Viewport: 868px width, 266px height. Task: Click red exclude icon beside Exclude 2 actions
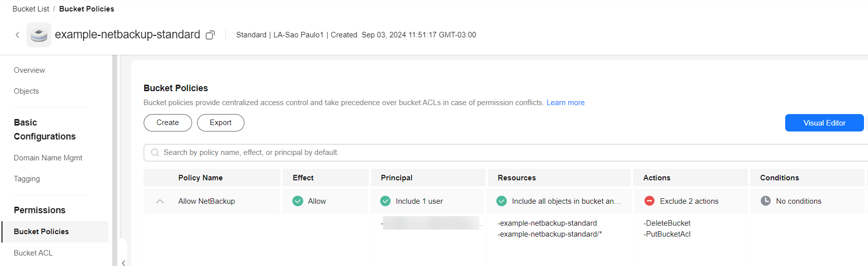[650, 201]
